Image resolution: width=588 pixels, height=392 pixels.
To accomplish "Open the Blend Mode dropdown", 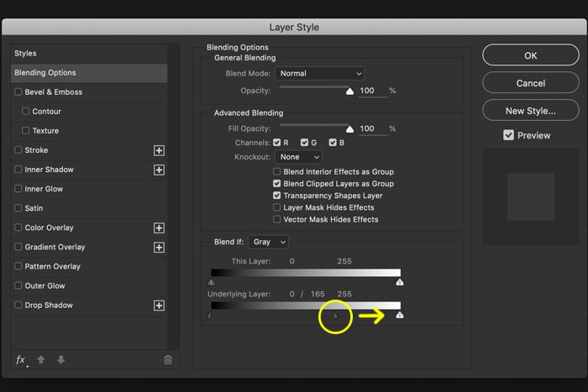I will pyautogui.click(x=320, y=74).
